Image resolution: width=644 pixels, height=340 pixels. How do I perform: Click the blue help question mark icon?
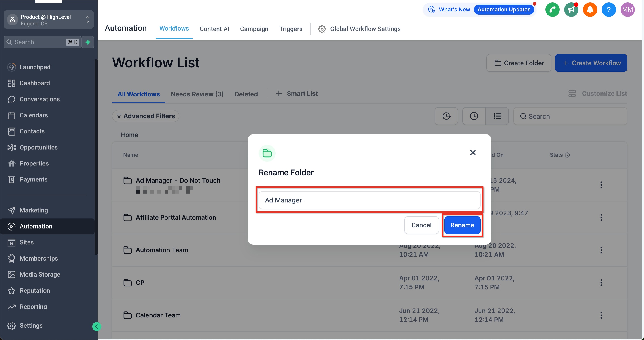[608, 10]
